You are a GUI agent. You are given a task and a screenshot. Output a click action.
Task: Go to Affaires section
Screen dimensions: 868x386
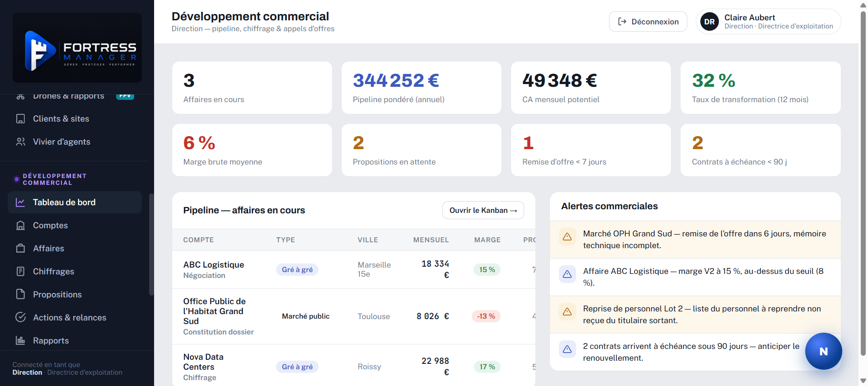coord(75,249)
